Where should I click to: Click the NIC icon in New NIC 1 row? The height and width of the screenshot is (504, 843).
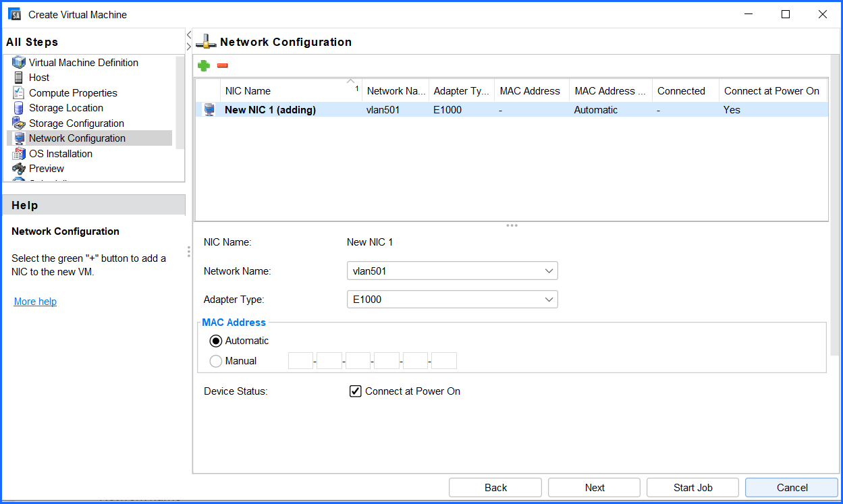(x=209, y=110)
